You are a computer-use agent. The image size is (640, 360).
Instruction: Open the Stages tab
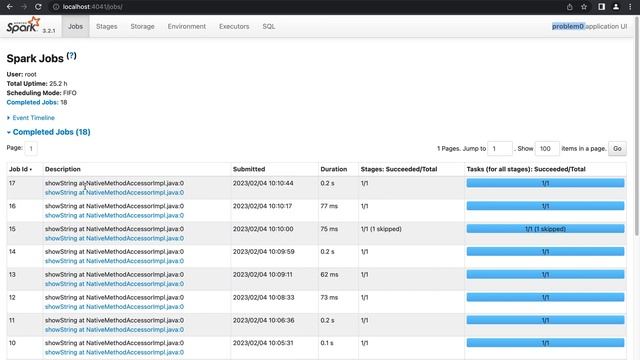(107, 26)
